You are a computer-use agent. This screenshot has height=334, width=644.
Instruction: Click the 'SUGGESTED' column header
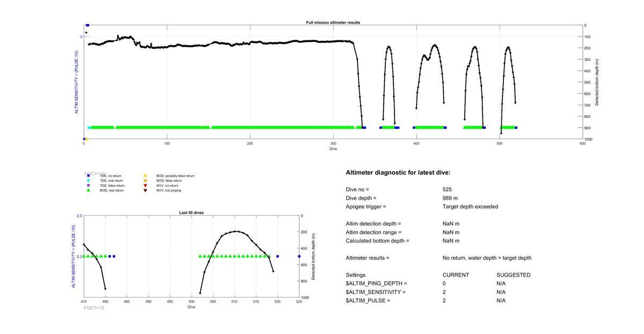tap(514, 275)
